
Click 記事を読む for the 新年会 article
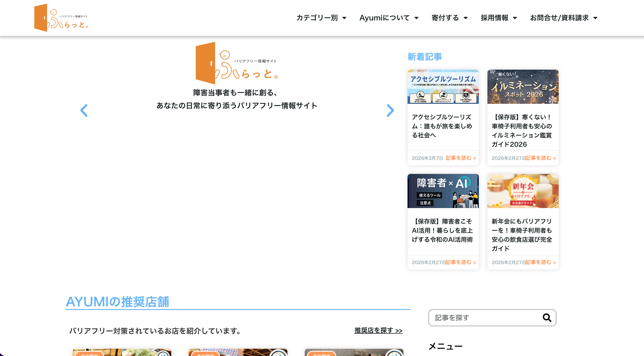pyautogui.click(x=541, y=262)
